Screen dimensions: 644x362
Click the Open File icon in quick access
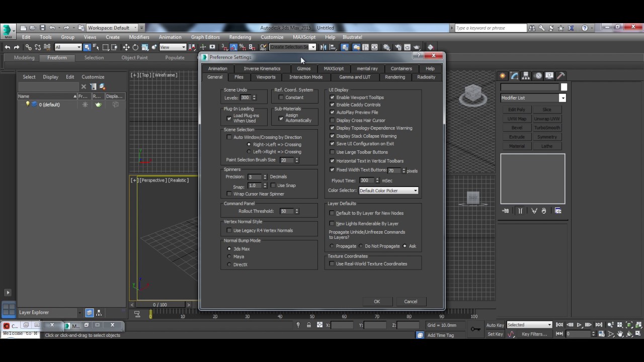click(x=33, y=28)
